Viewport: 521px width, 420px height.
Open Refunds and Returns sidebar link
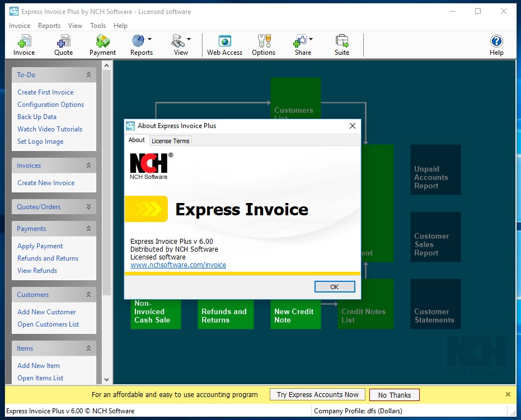point(48,258)
